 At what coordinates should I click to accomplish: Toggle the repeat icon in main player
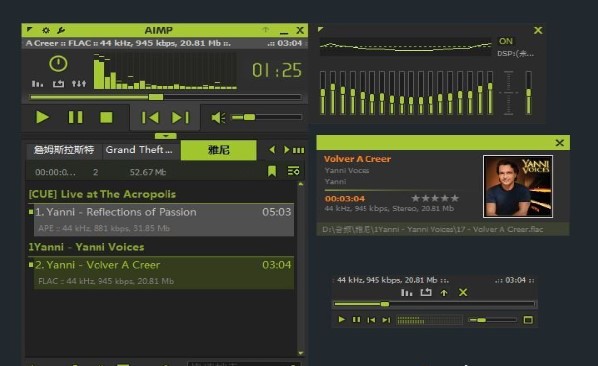pos(58,83)
